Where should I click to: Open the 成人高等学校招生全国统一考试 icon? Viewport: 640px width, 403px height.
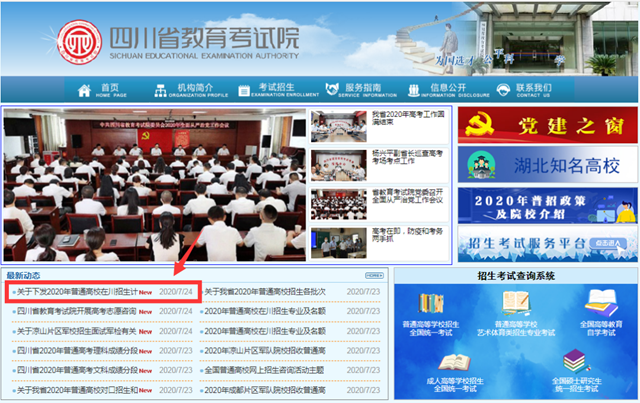[454, 361]
